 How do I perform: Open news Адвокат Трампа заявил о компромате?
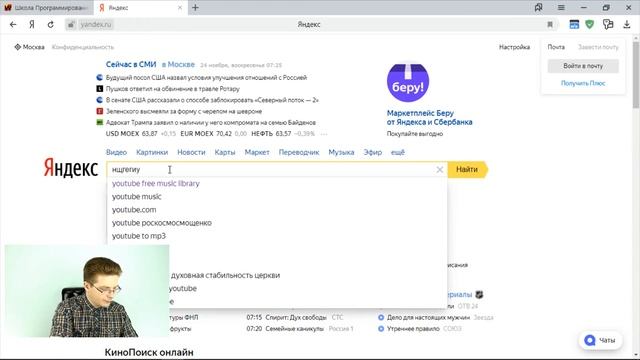[211, 122]
